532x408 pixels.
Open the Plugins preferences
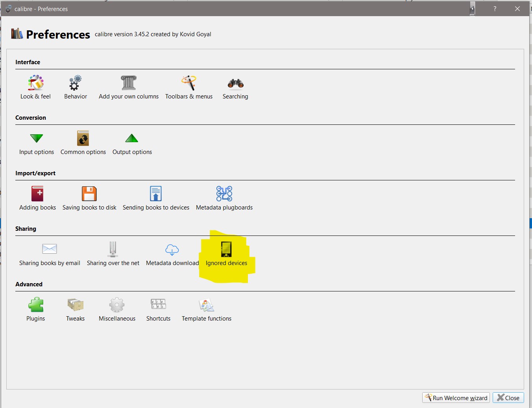point(36,310)
